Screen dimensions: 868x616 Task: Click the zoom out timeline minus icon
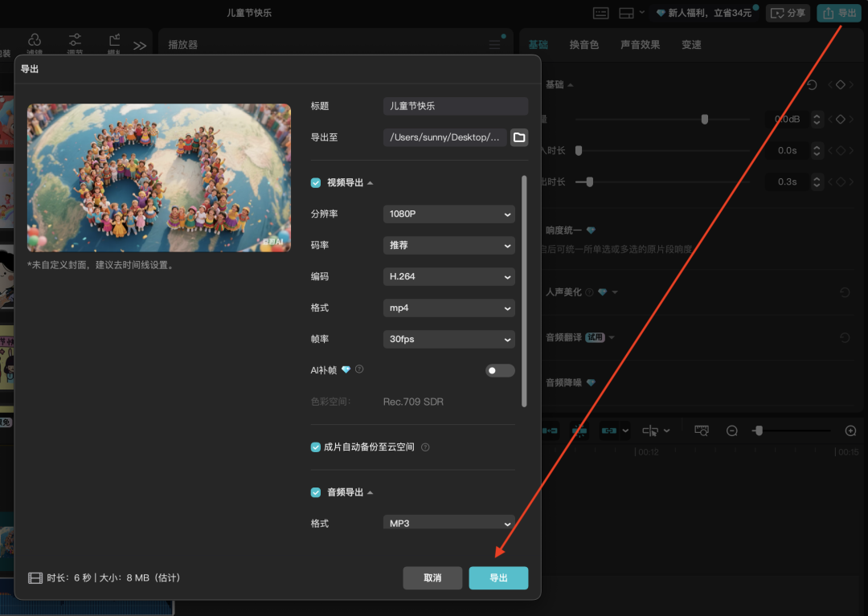coord(732,431)
